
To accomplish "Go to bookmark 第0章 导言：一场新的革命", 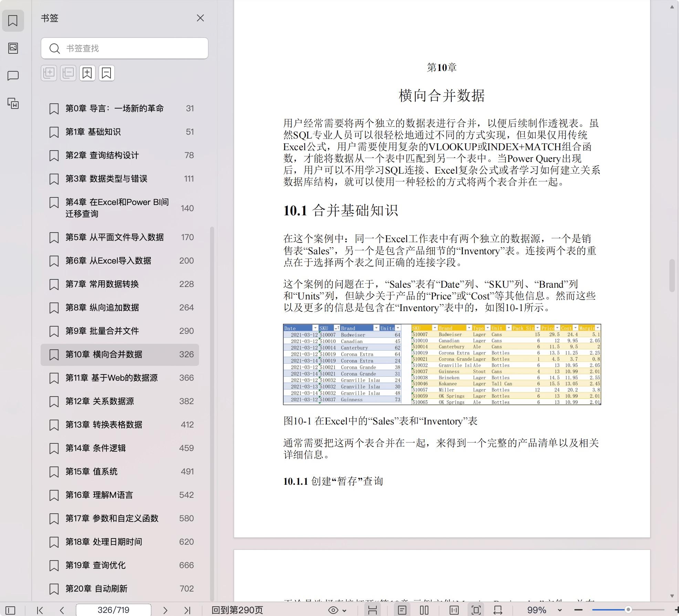I will 120,109.
